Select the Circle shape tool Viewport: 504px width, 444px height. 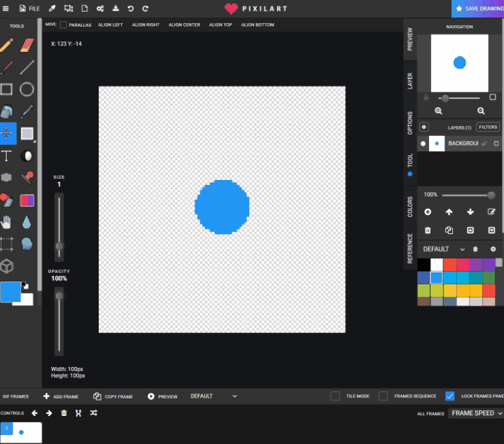(27, 90)
